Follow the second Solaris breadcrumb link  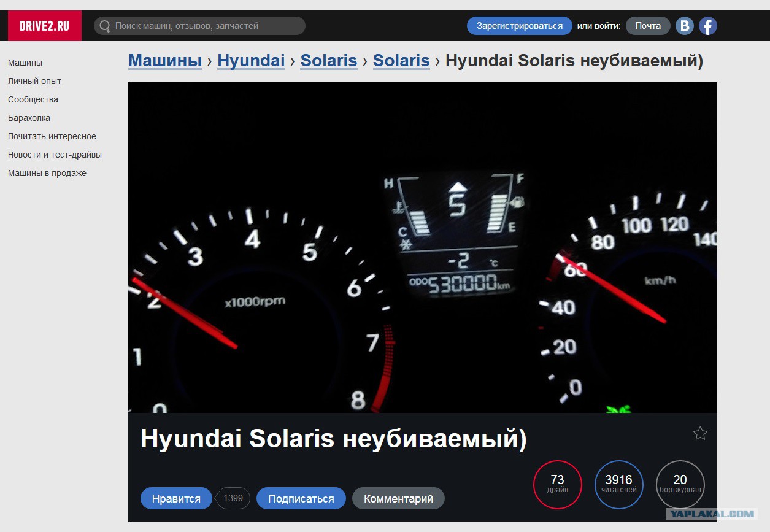tap(401, 61)
